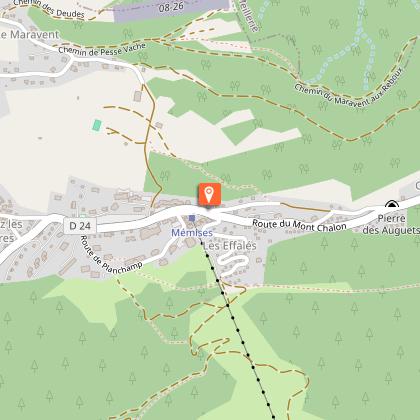Viewport: 420px width, 420px height.
Task: Click the D 24 road shield
Action: point(80,226)
